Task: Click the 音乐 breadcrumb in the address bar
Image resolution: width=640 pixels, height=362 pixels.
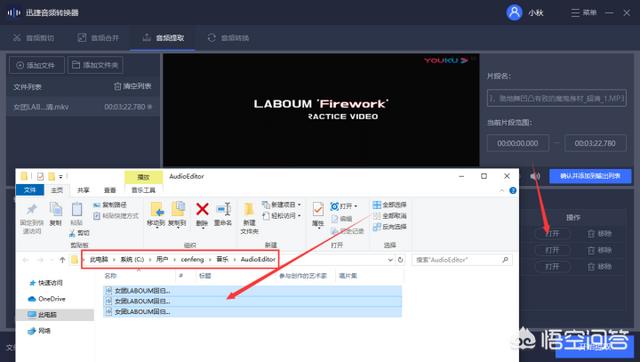Action: [x=222, y=260]
